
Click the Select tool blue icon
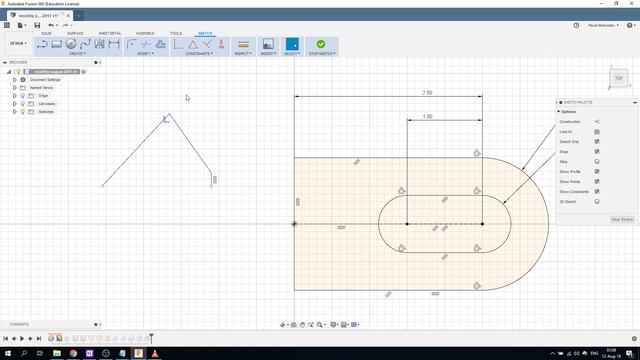pyautogui.click(x=292, y=44)
